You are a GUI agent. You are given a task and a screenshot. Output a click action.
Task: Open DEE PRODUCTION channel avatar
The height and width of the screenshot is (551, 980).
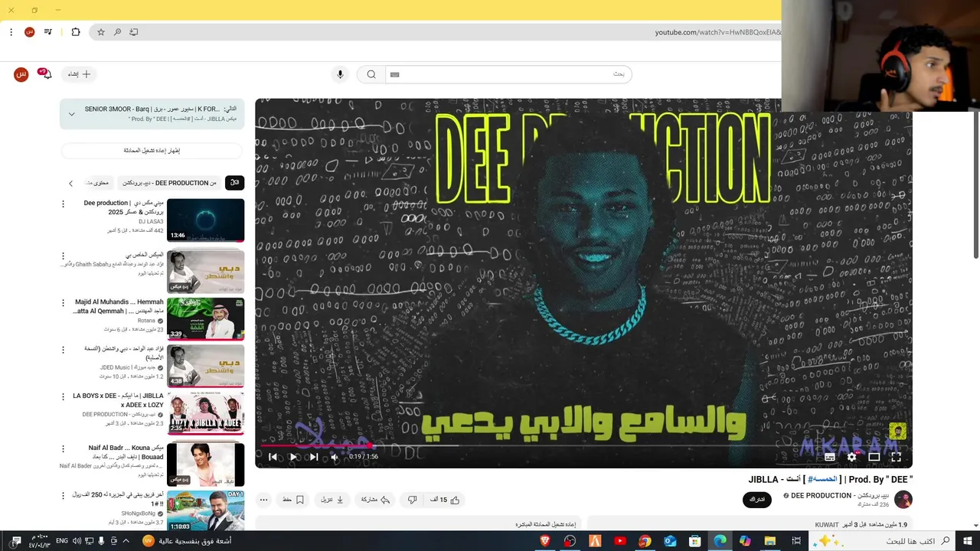pos(903,500)
